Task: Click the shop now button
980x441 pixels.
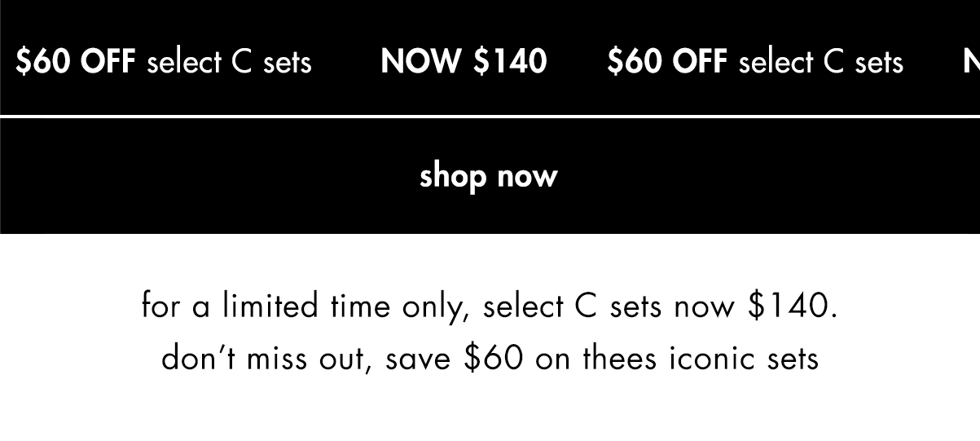Action: (x=489, y=176)
